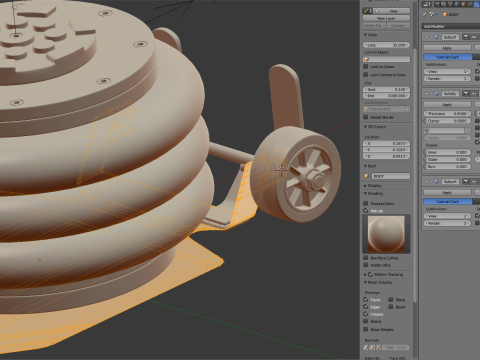
Task: Open the editor type selector in Properties
Action: click(427, 4)
